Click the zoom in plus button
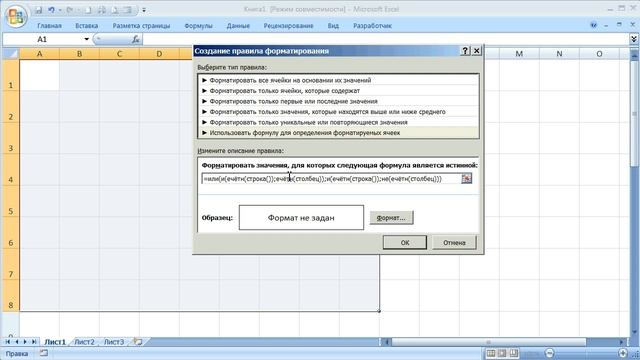The height and width of the screenshot is (360, 640). (x=623, y=353)
